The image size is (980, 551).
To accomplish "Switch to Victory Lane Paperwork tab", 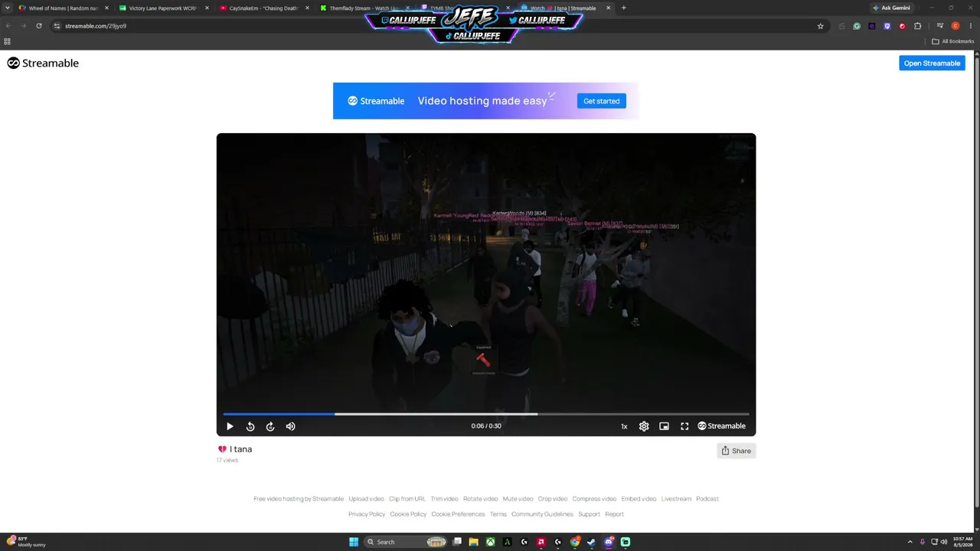I will coord(162,8).
